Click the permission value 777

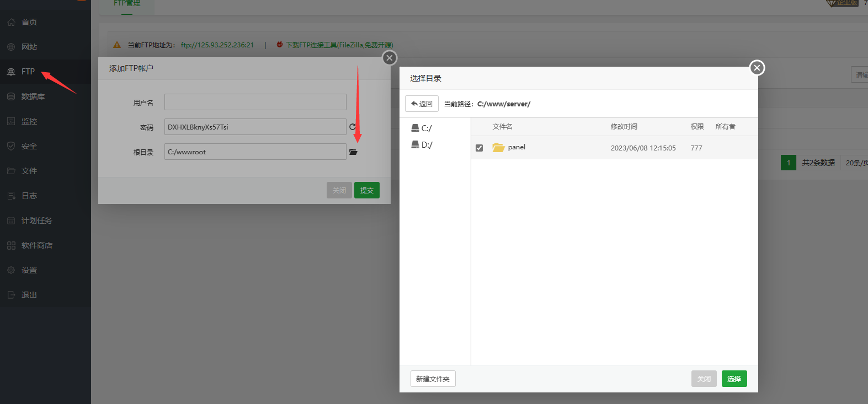696,148
